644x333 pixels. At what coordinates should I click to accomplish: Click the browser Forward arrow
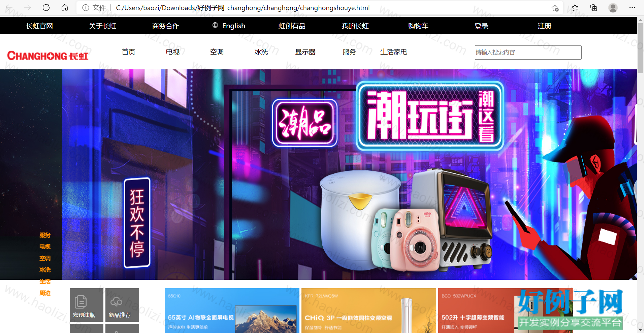point(28,8)
